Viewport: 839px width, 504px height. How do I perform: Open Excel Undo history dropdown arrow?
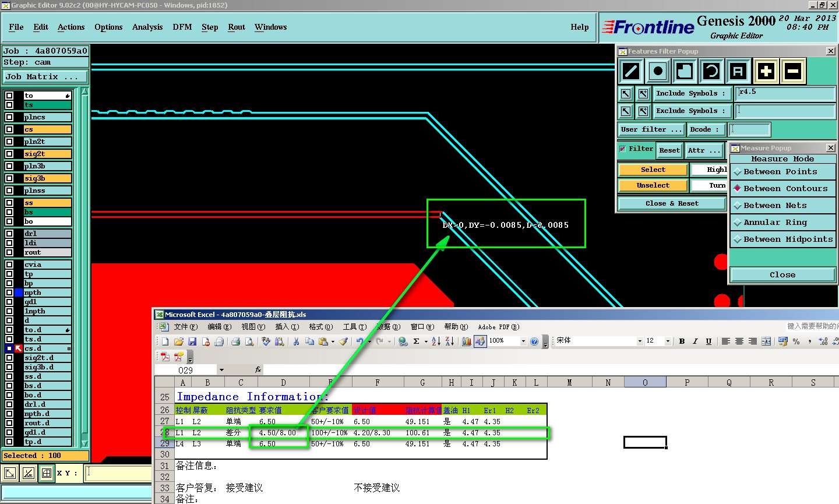[369, 342]
